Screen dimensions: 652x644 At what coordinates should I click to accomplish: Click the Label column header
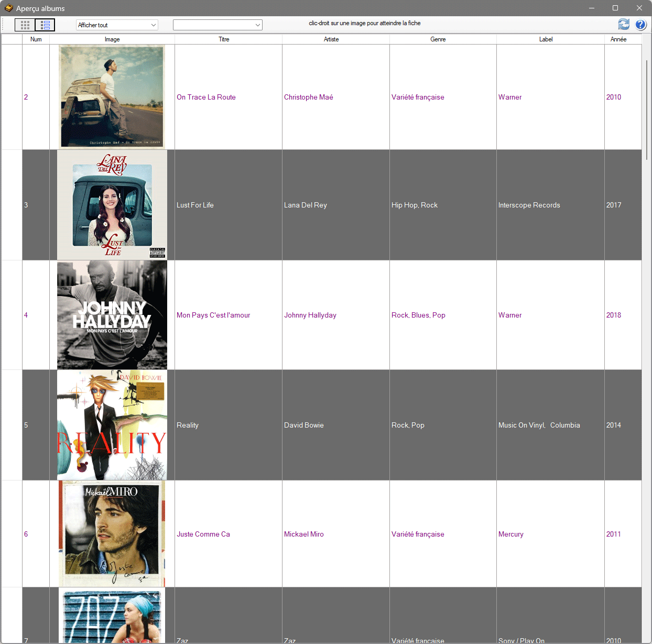[x=546, y=39]
